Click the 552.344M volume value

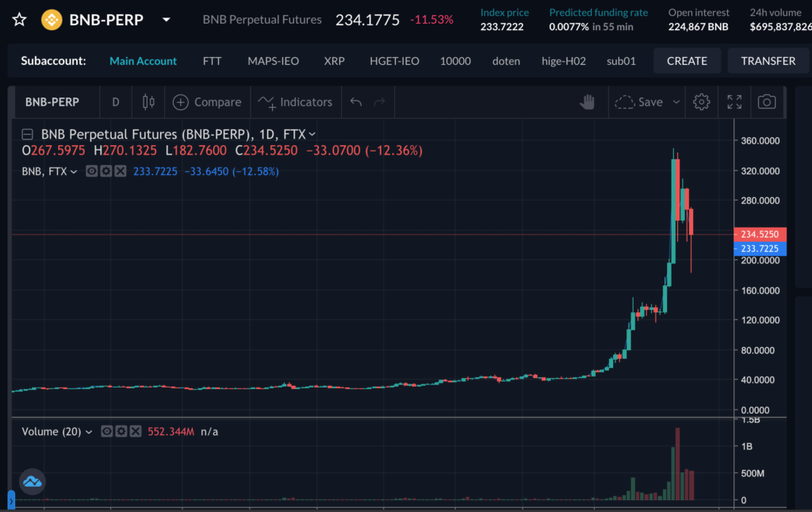[x=171, y=432]
